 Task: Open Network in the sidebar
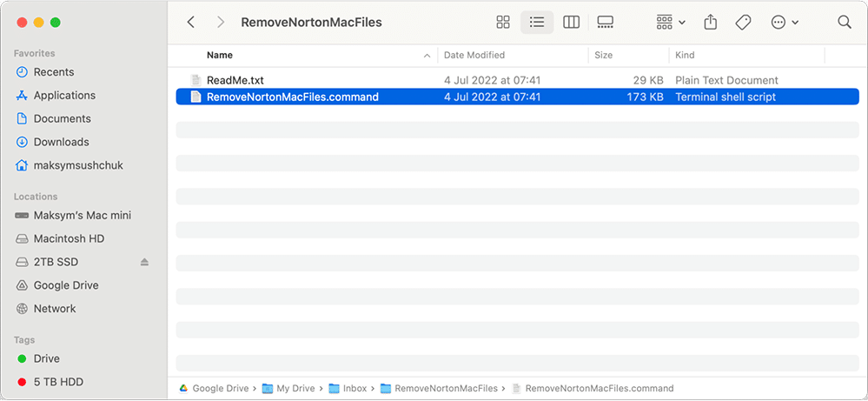pos(55,309)
